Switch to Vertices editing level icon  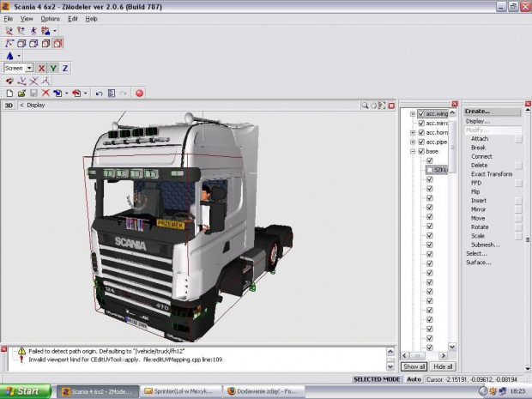pyautogui.click(x=9, y=44)
